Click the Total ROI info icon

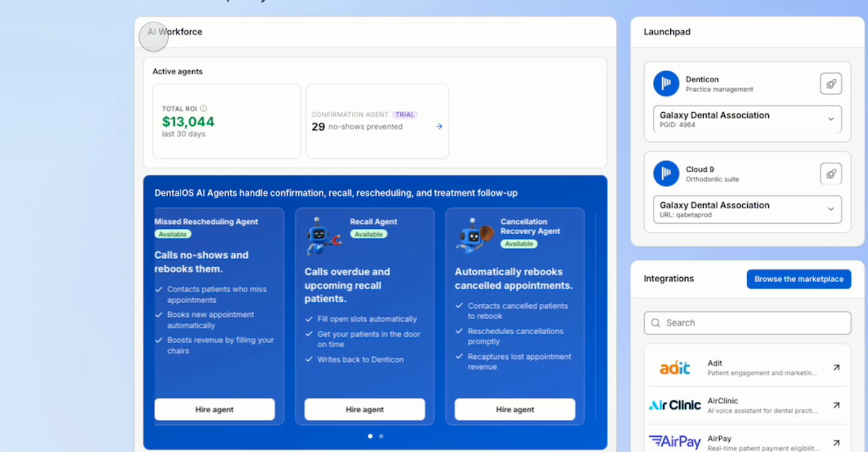[203, 109]
